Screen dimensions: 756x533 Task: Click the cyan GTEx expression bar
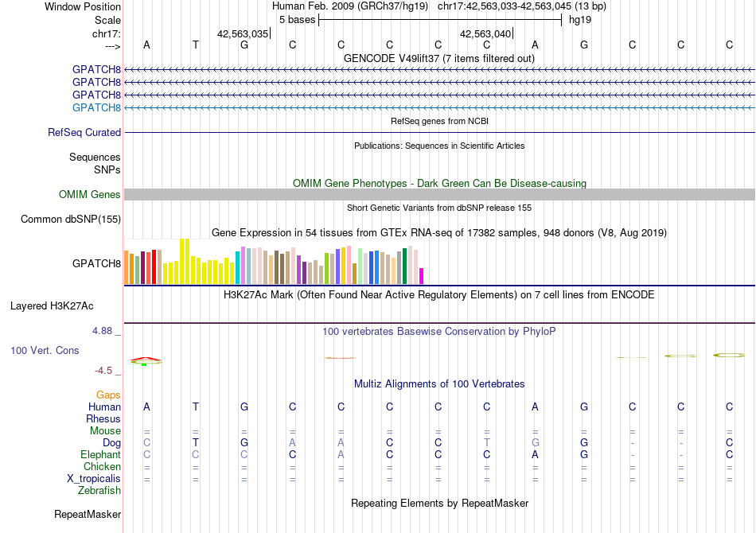[x=237, y=267]
